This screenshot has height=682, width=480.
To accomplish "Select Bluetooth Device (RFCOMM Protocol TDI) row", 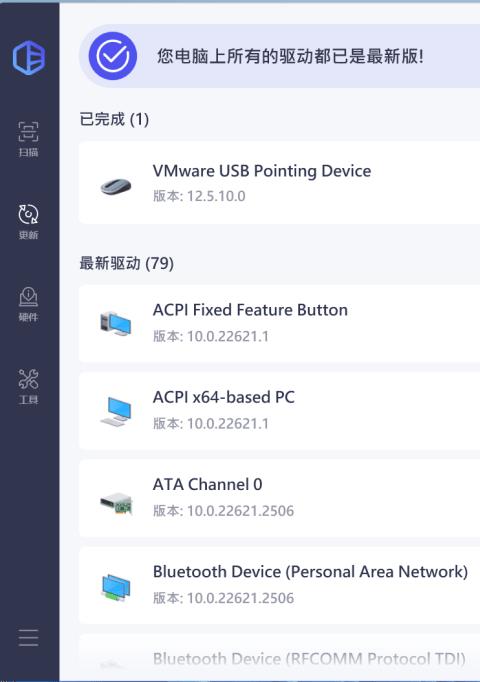I will 279,658.
